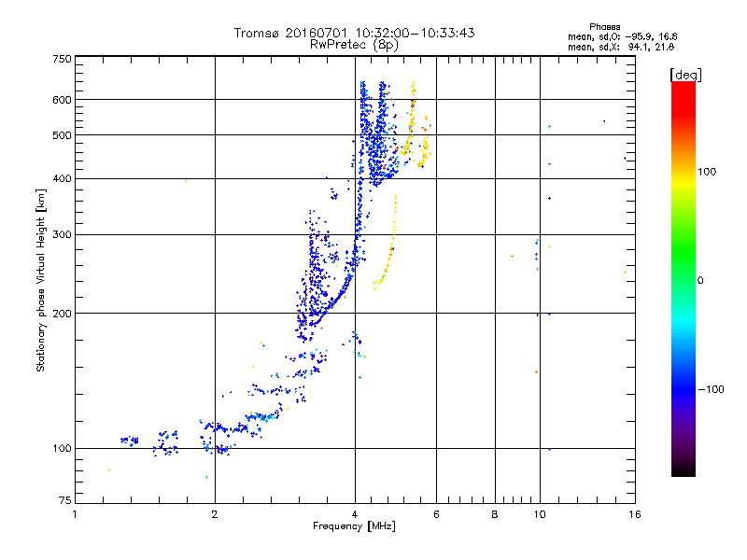Click the y-axis tick label '500'
747x560 pixels.
[62, 135]
